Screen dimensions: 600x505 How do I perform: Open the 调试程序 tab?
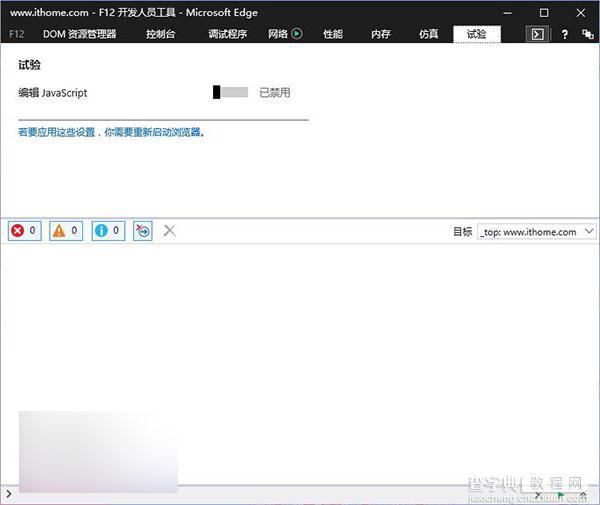228,34
